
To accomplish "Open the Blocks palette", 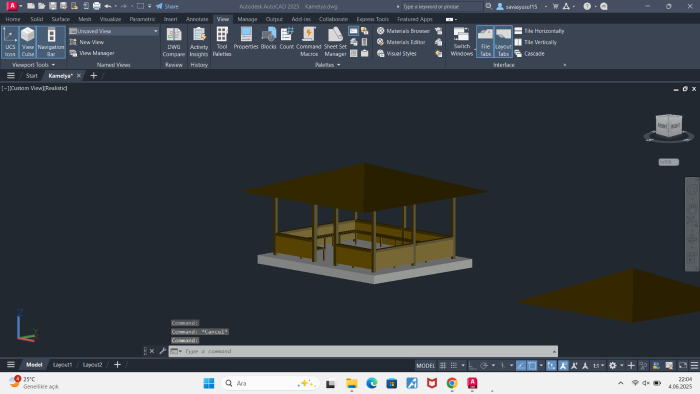I will click(x=268, y=38).
